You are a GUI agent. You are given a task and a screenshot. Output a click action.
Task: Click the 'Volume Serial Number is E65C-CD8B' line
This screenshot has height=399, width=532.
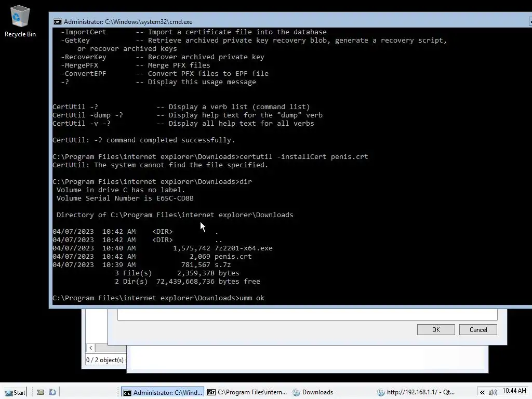[x=125, y=198]
